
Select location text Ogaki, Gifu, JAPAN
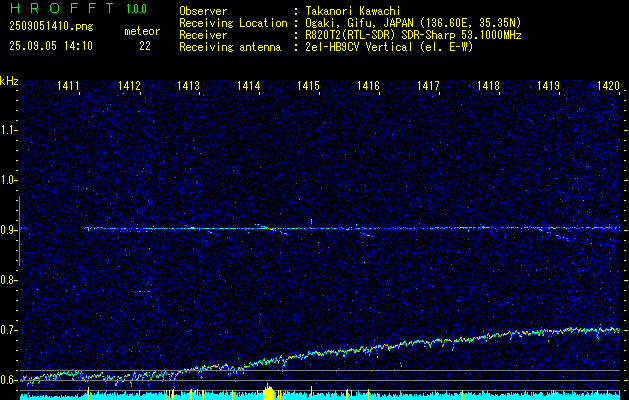[x=359, y=23]
